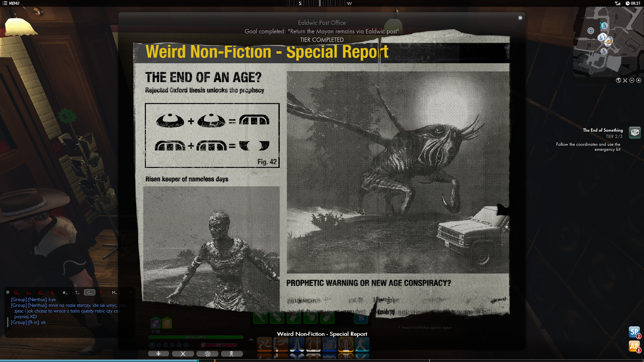This screenshot has height=362, width=644.
Task: Click 'Weird Non-Fiction special report' footnote
Action: (425, 327)
